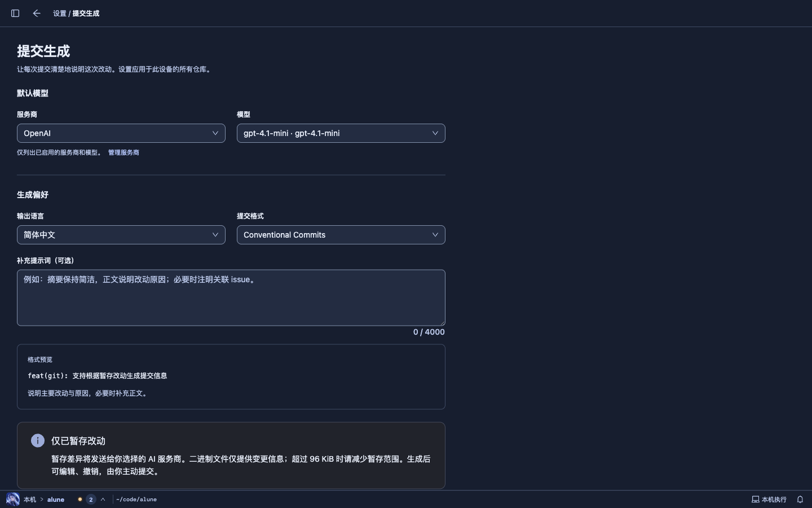812x508 pixels.
Task: Click the 本机执行 laptop indicator
Action: 769,500
